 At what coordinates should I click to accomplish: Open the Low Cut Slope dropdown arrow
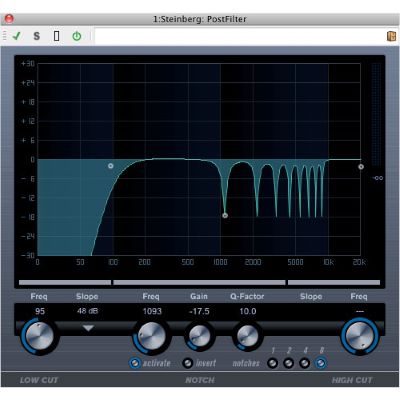pyautogui.click(x=88, y=328)
